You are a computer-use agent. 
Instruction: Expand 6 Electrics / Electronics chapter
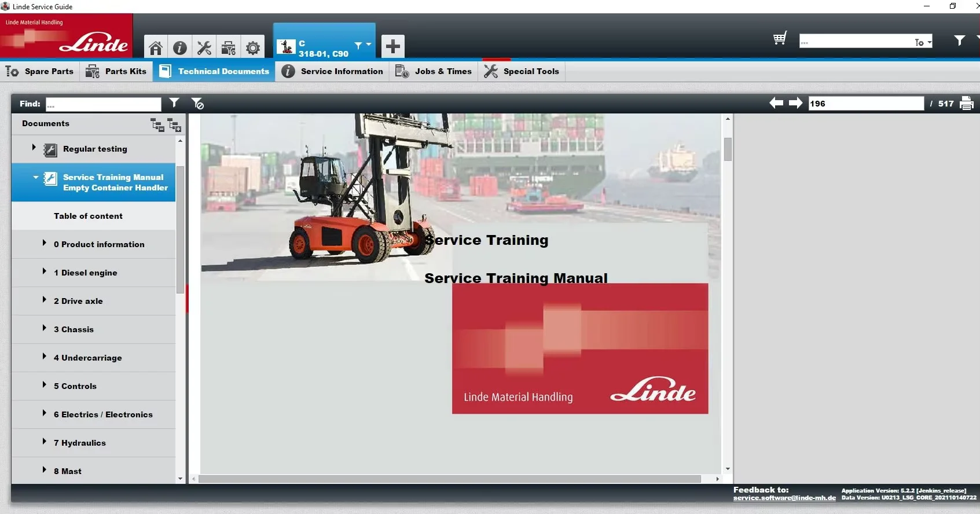(x=44, y=413)
